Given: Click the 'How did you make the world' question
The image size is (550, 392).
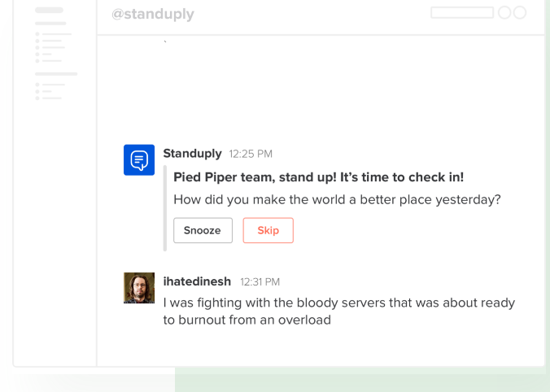Looking at the screenshot, I should click(x=337, y=199).
